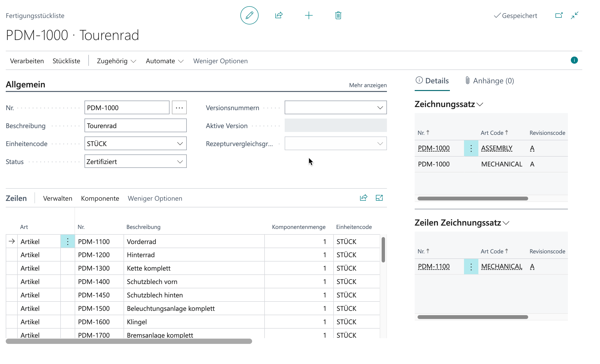The image size is (600, 364).
Task: Click Weniger Optionen in Zeilen bar
Action: pyautogui.click(x=155, y=198)
